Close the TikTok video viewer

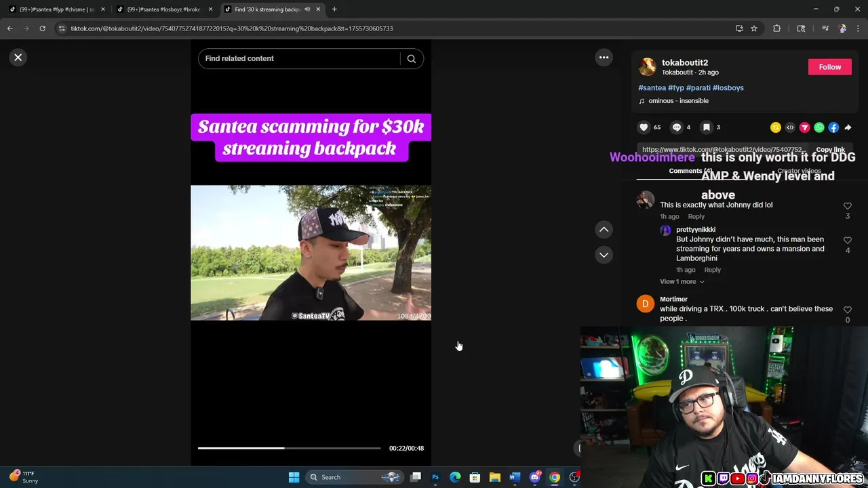point(18,58)
